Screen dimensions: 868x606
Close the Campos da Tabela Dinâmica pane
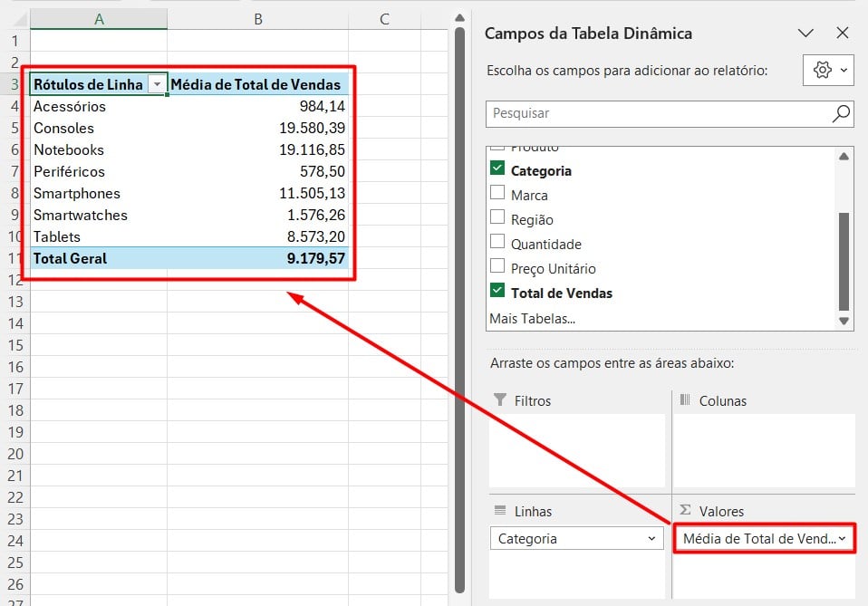click(x=843, y=34)
